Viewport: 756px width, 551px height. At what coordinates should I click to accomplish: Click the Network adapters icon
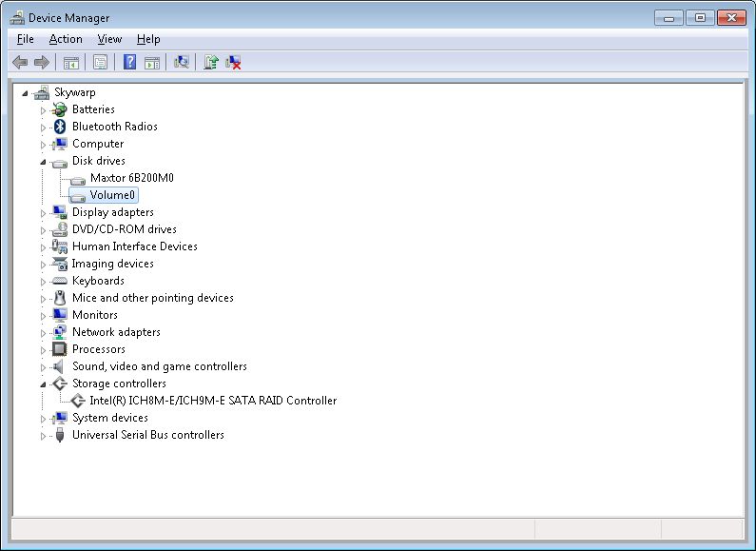60,332
